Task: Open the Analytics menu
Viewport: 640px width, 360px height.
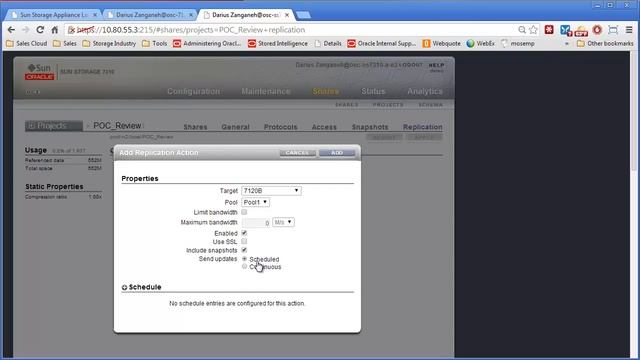Action: point(425,91)
